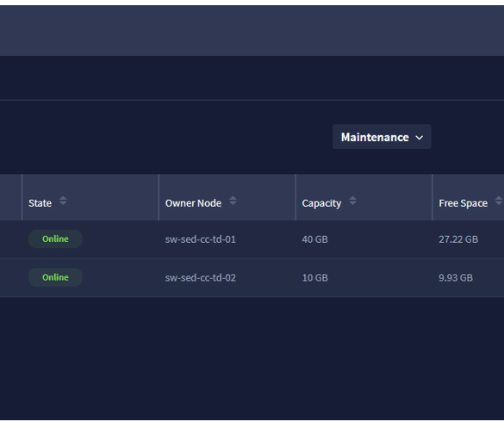The image size is (504, 428).
Task: Click the Capacity column header label
Action: (321, 203)
